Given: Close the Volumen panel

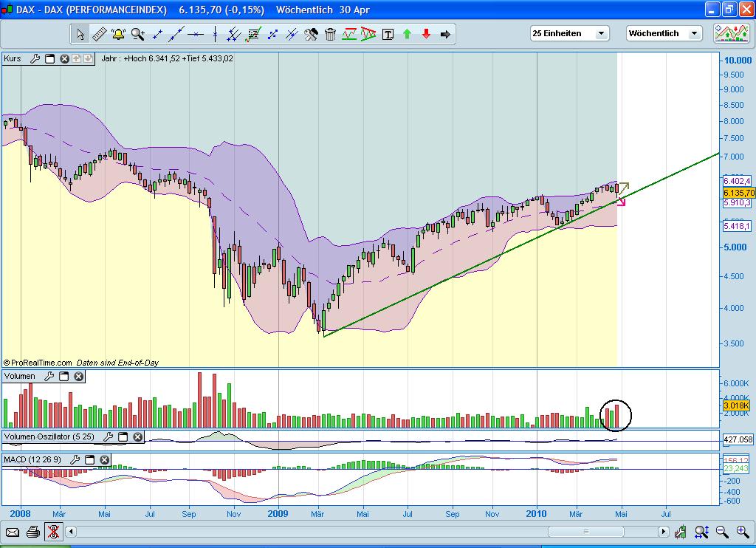Looking at the screenshot, I should (x=78, y=377).
